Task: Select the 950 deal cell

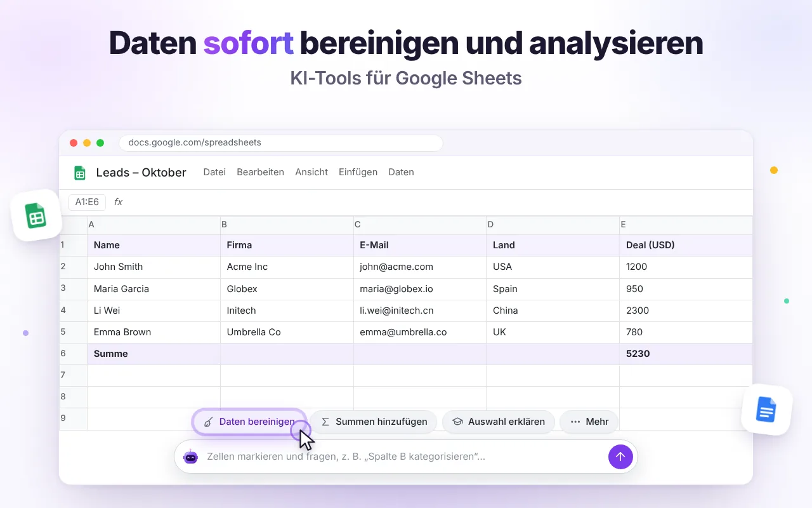Action: coord(686,288)
